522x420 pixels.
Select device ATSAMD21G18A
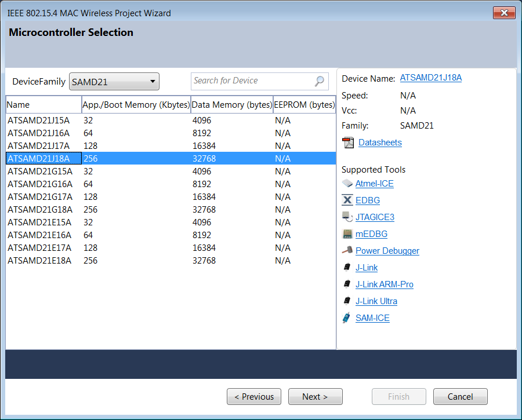(x=171, y=210)
